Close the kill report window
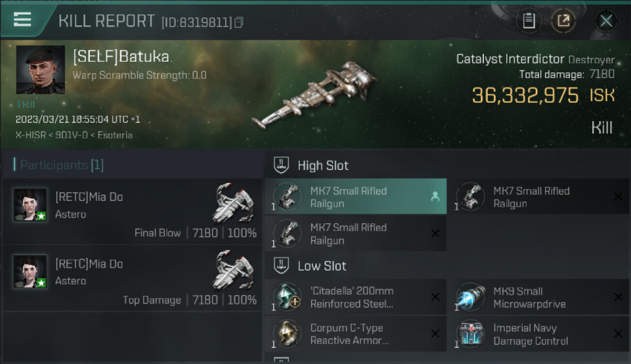The image size is (631, 364). [606, 21]
